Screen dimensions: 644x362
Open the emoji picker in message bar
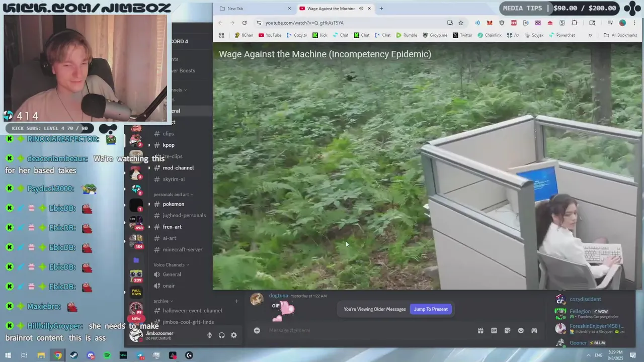click(521, 330)
